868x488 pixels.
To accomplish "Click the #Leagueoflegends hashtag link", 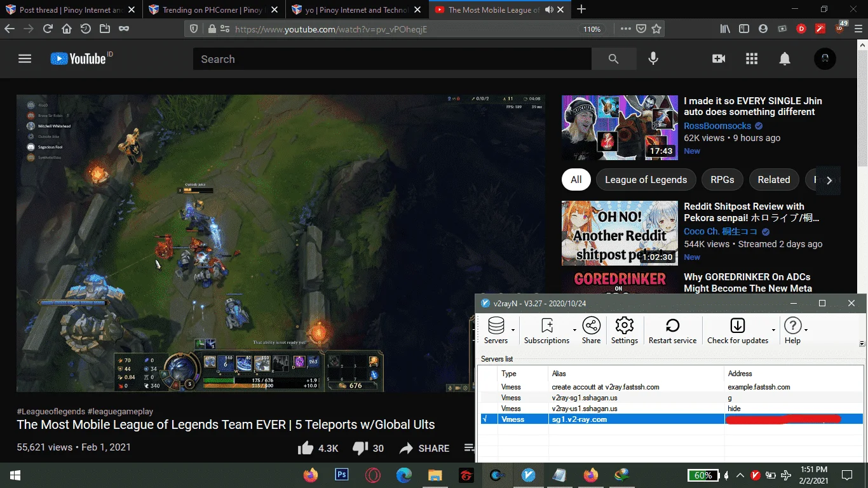I will [51, 411].
